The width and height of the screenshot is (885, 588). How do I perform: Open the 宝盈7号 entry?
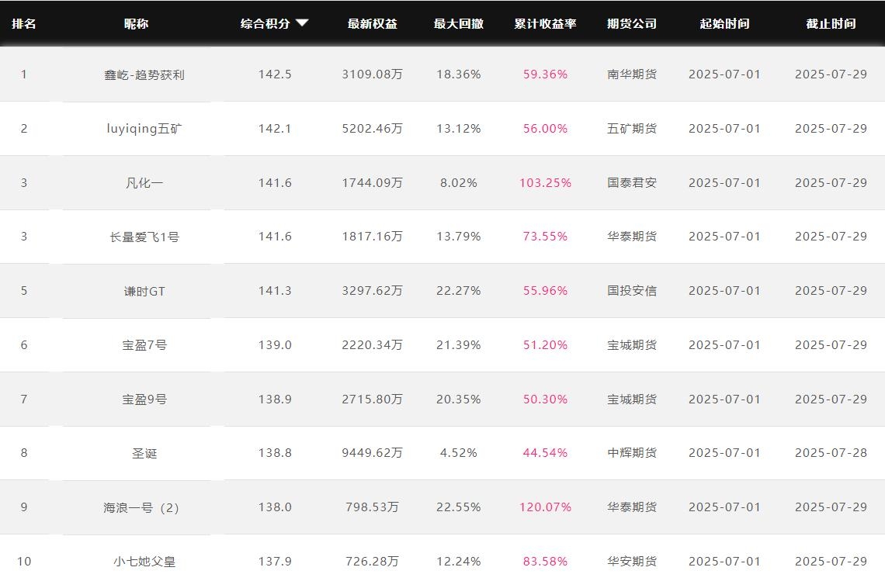(x=144, y=345)
